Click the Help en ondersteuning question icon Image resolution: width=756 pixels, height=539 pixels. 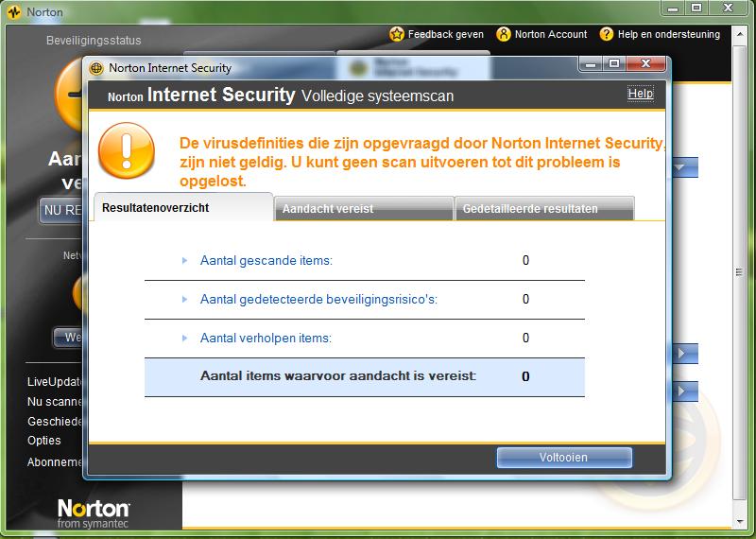click(x=606, y=34)
